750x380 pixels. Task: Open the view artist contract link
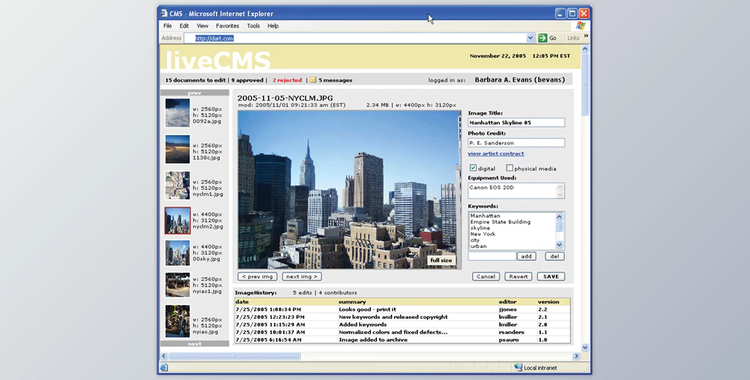pos(496,154)
